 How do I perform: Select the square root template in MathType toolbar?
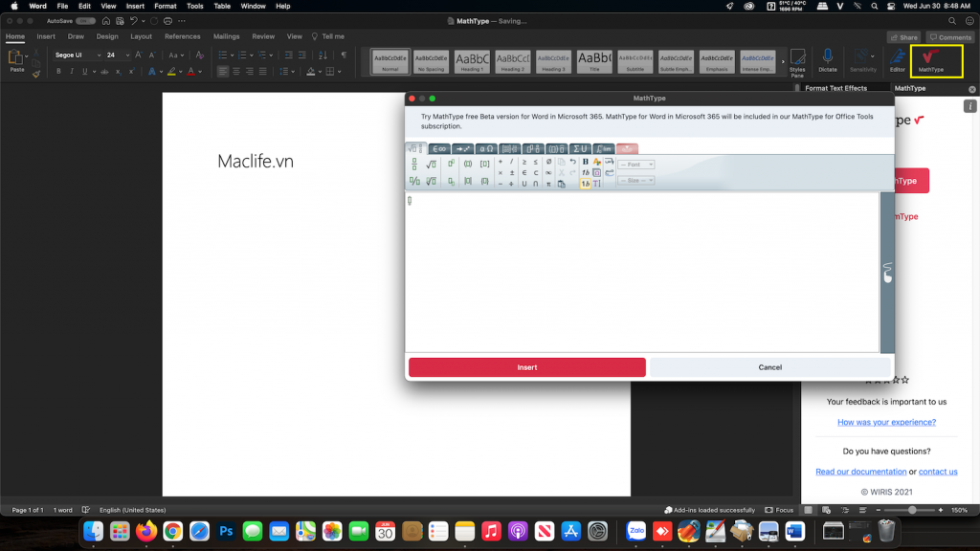point(430,164)
